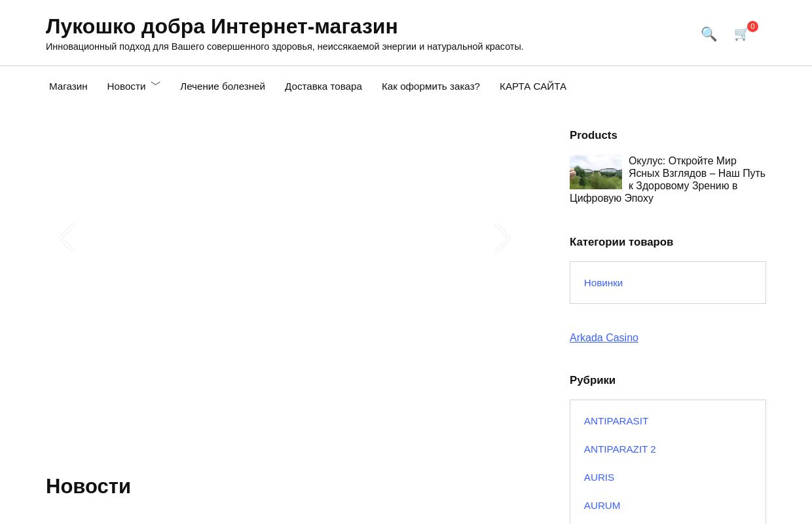Screen dimensions: 812x524
Task: Open the КАРТА САЙТА menu item
Action: 532,86
